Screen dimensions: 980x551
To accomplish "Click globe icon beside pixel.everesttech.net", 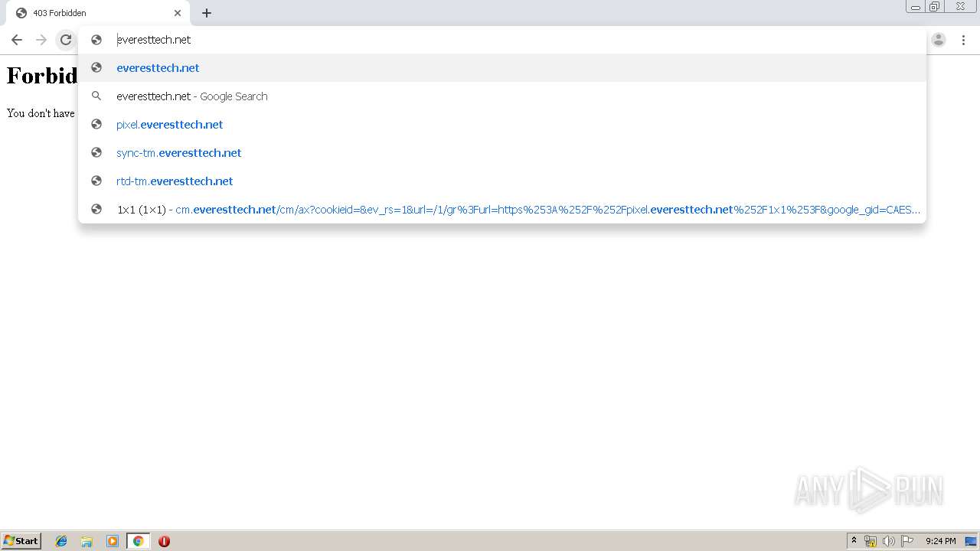I will 96,125.
